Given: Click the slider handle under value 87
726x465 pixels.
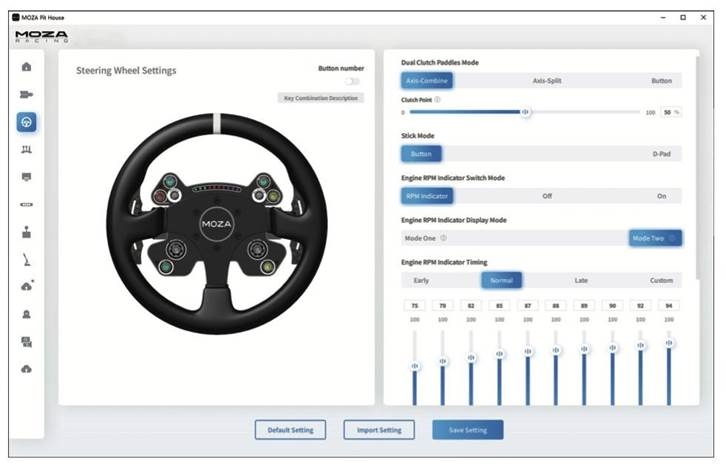Looking at the screenshot, I should click(528, 351).
